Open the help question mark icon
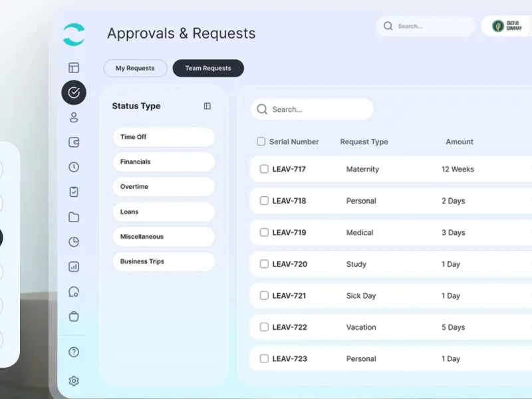Screen dimensions: 532x399 [74, 352]
